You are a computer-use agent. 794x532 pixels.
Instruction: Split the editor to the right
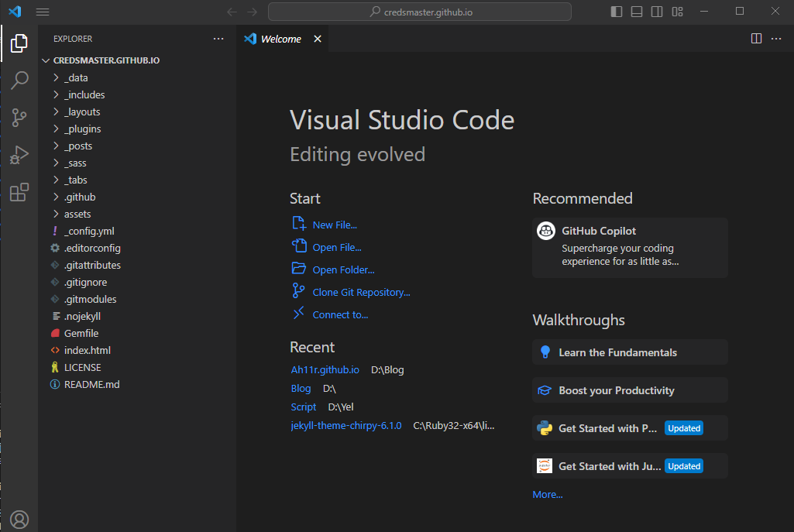point(756,39)
